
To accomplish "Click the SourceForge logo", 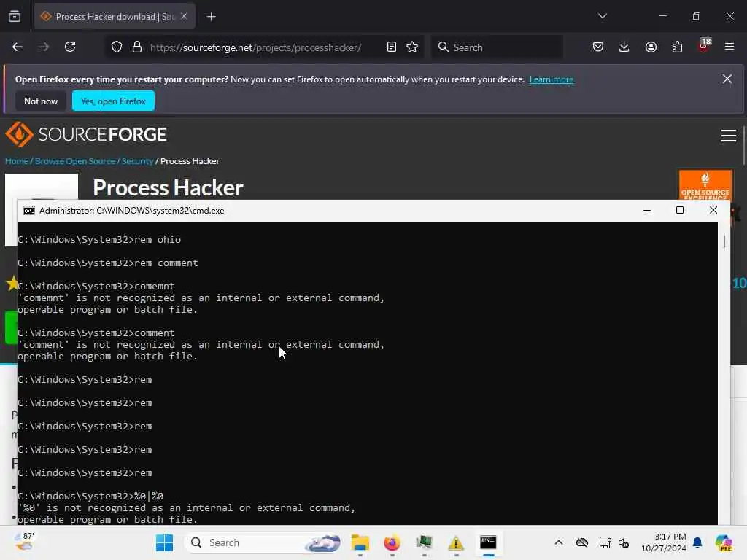I will pyautogui.click(x=86, y=134).
